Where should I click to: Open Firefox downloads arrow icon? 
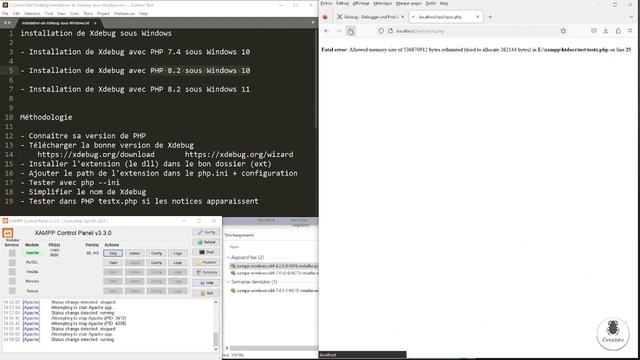click(x=606, y=31)
